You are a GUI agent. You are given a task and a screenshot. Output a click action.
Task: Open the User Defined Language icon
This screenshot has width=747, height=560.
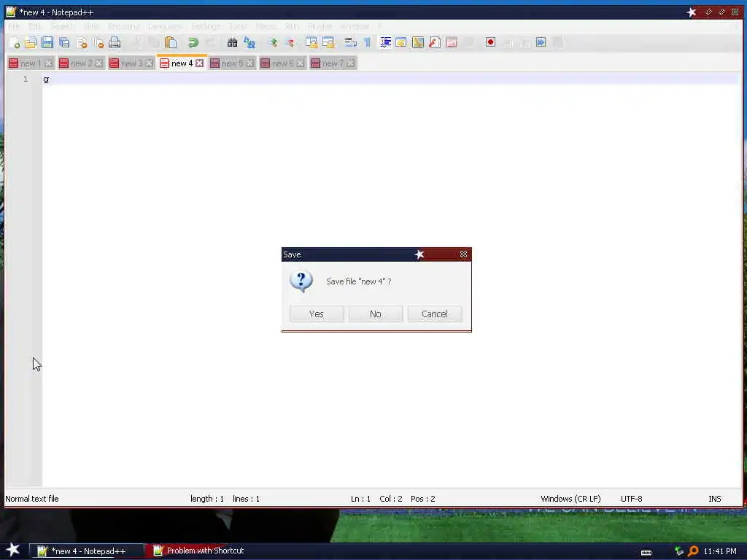tap(401, 43)
